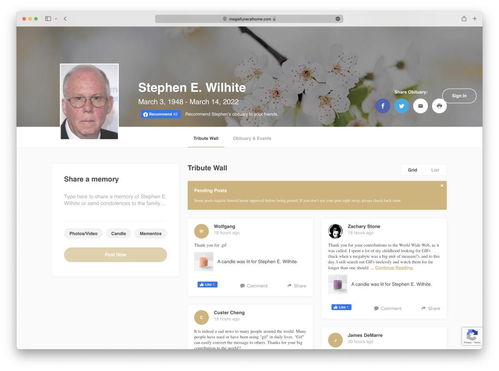Click the Post Now button
The image size is (499, 371).
tap(115, 255)
